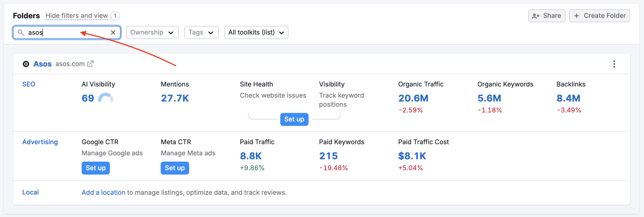The image size is (644, 217).
Task: Click the Create Folder button
Action: [599, 16]
